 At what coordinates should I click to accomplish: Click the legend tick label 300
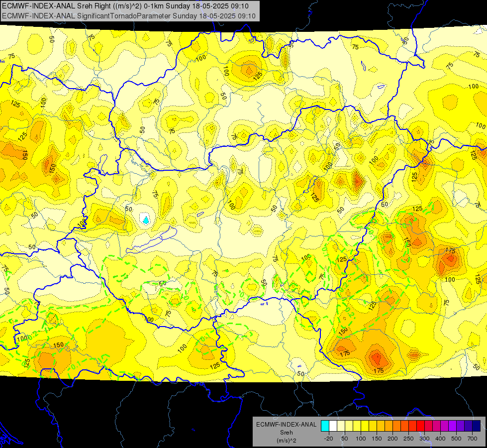click(x=424, y=439)
